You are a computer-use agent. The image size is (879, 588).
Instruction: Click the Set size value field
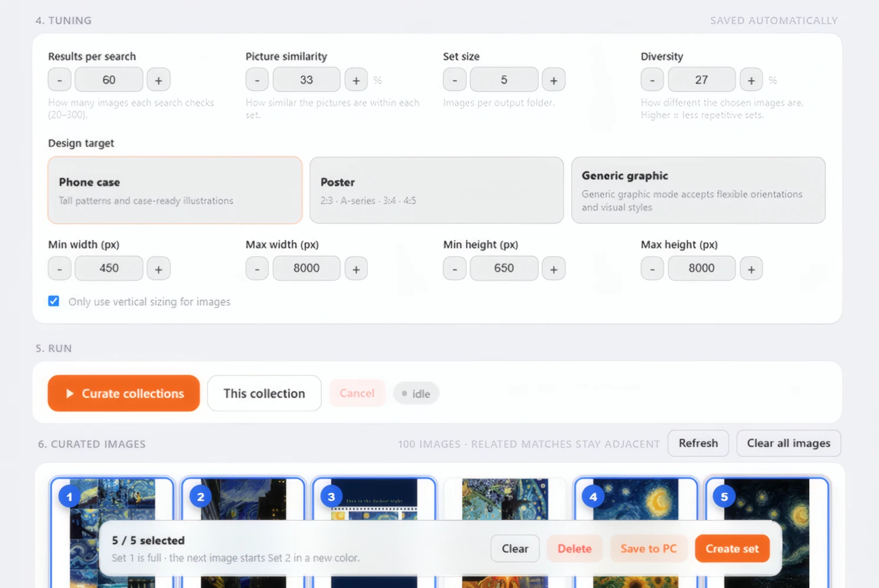(x=504, y=80)
